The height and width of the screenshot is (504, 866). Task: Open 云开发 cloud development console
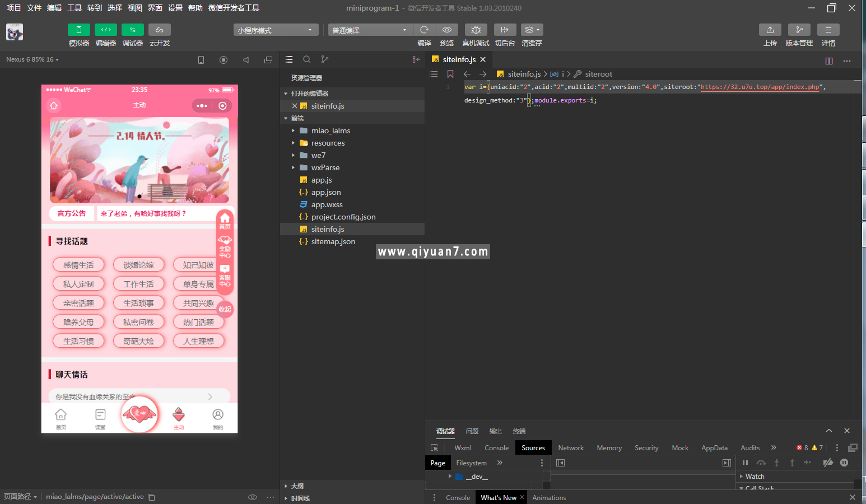pyautogui.click(x=159, y=34)
